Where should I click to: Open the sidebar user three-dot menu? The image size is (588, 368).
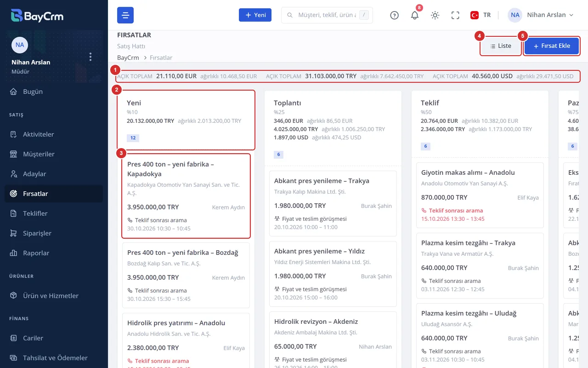(90, 57)
